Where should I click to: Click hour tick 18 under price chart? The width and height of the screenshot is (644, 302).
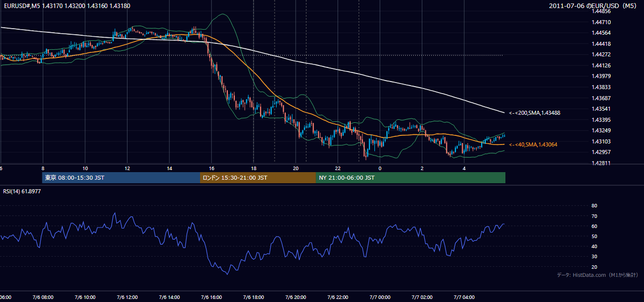click(253, 168)
